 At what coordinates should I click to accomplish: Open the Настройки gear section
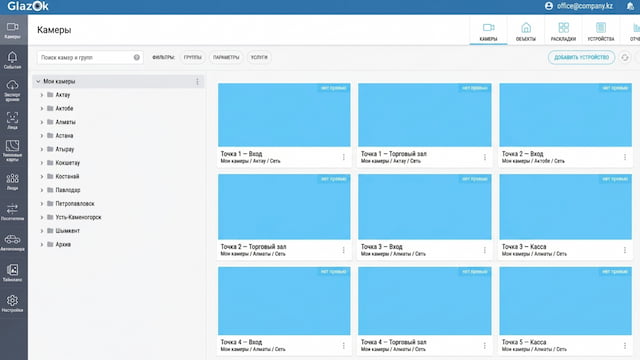(13, 303)
